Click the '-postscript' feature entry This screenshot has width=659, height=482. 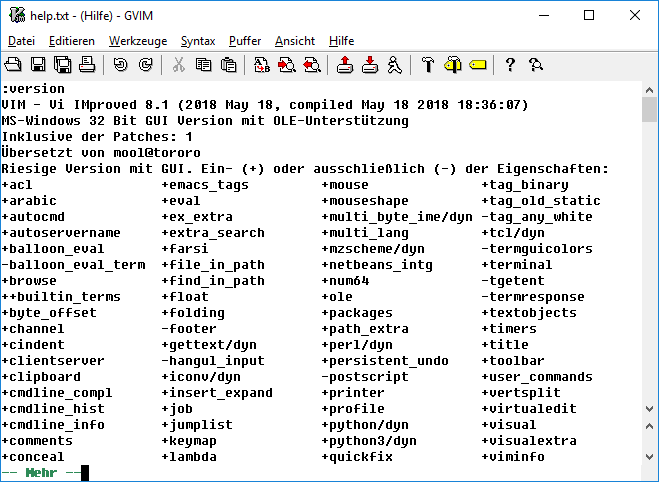365,377
